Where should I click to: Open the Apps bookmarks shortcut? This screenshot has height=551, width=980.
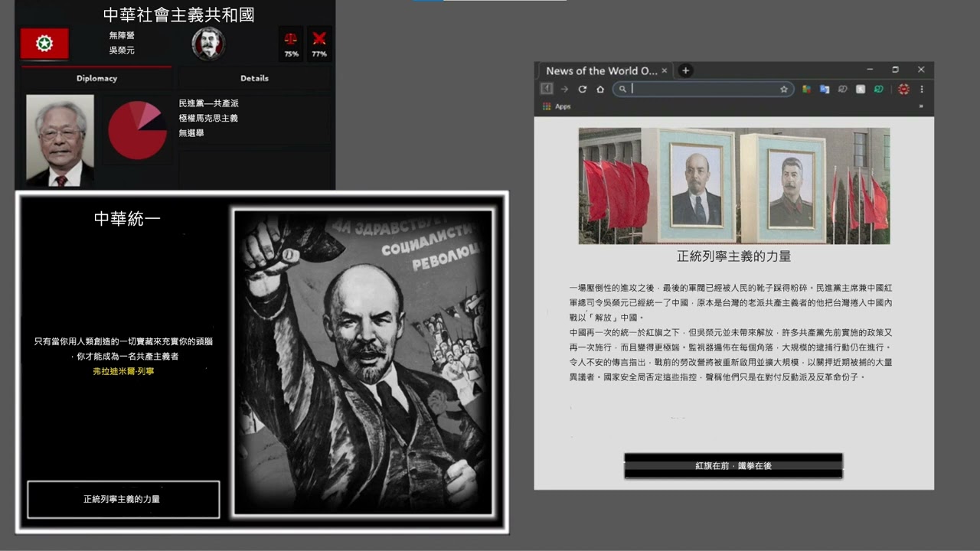point(557,106)
